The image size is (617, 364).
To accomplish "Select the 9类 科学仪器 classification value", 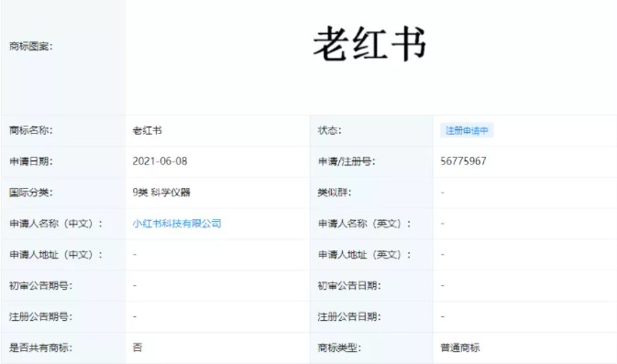I will (161, 193).
